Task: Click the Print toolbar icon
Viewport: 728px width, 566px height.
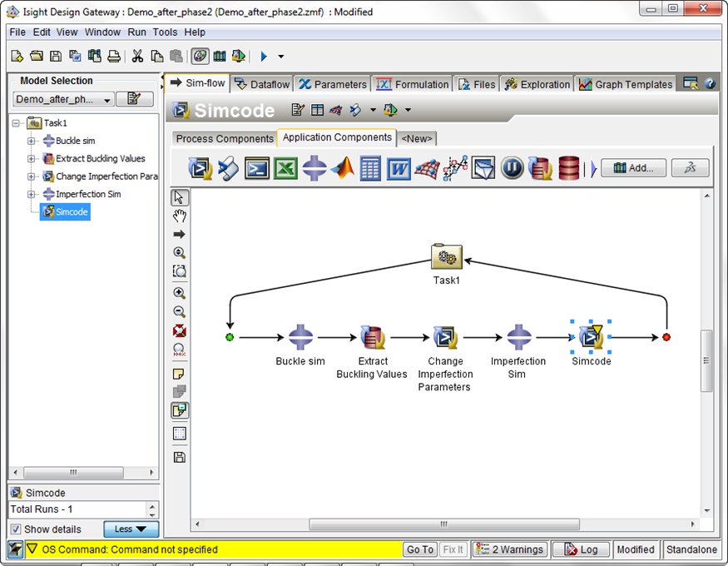Action: [114, 56]
